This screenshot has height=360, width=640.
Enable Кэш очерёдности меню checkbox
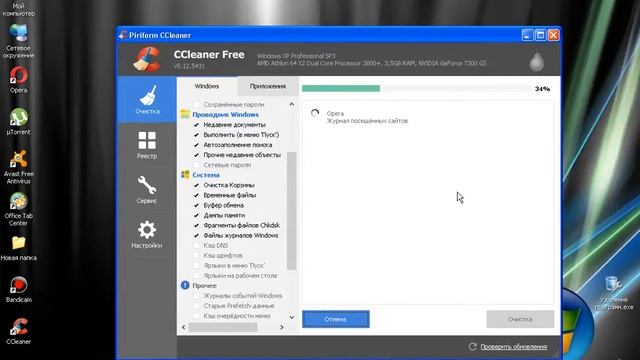(x=196, y=316)
